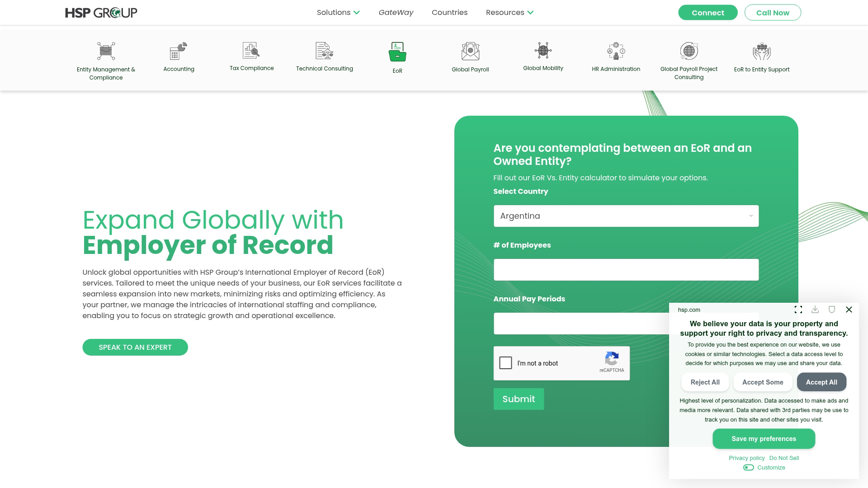Click the highlighted EoR folder icon
The height and width of the screenshot is (488, 868).
pyautogui.click(x=397, y=52)
